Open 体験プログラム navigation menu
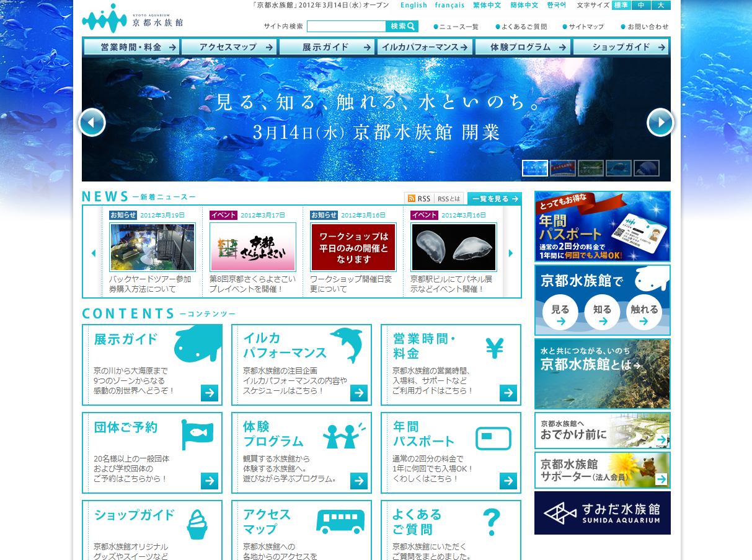Screen dimensions: 752x560 pyautogui.click(x=523, y=47)
